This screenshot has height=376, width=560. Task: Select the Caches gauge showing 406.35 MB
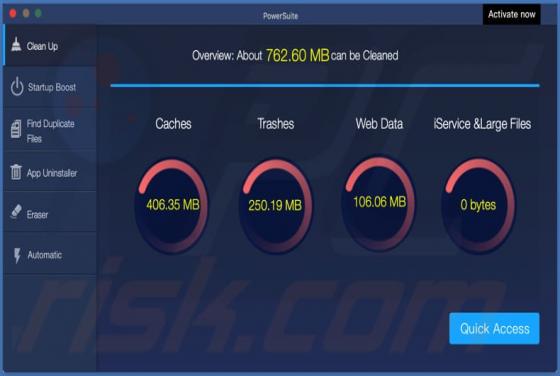coord(172,205)
